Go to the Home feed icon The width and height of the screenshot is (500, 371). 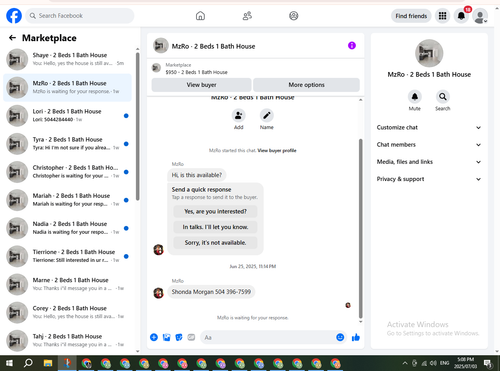click(200, 16)
